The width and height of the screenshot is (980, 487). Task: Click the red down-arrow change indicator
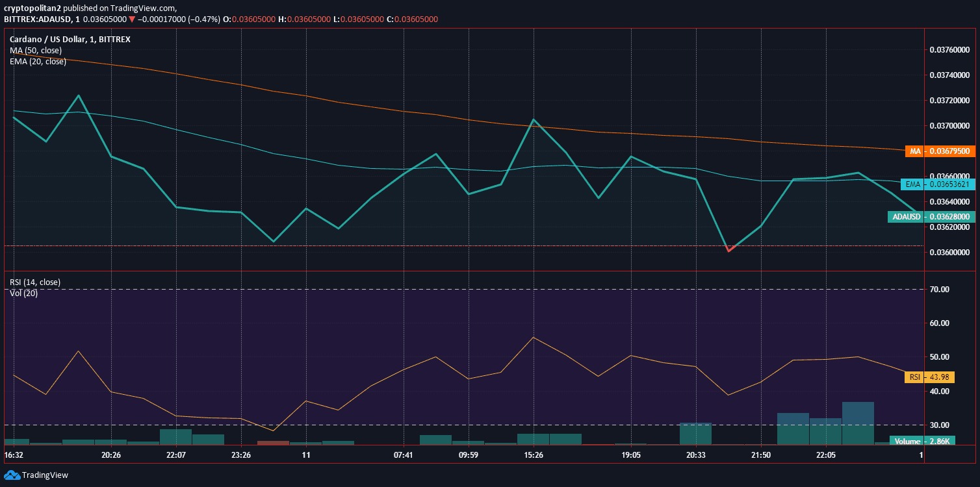click(132, 19)
